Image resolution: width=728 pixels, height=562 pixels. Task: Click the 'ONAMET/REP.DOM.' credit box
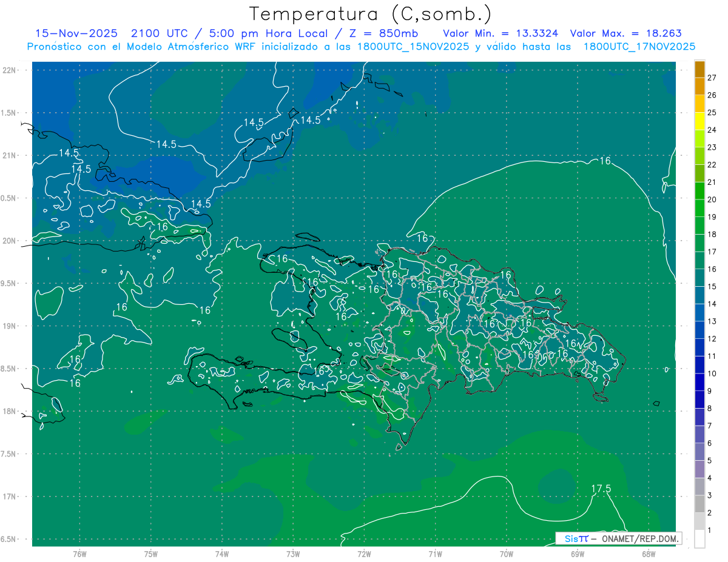coord(619,538)
